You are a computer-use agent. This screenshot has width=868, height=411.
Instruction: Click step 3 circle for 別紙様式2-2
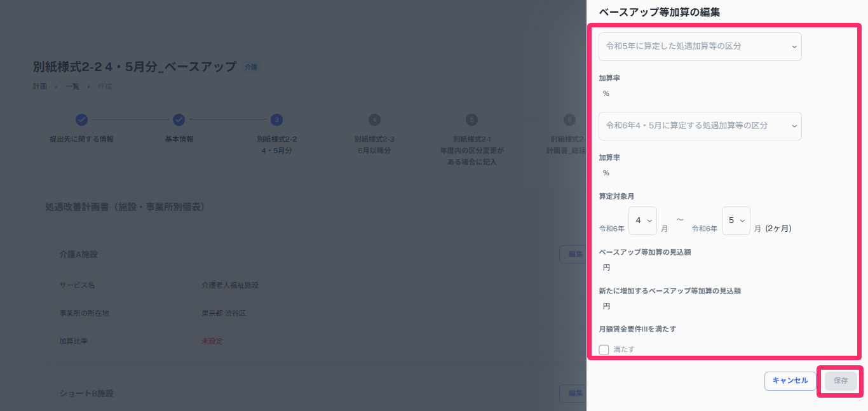276,119
